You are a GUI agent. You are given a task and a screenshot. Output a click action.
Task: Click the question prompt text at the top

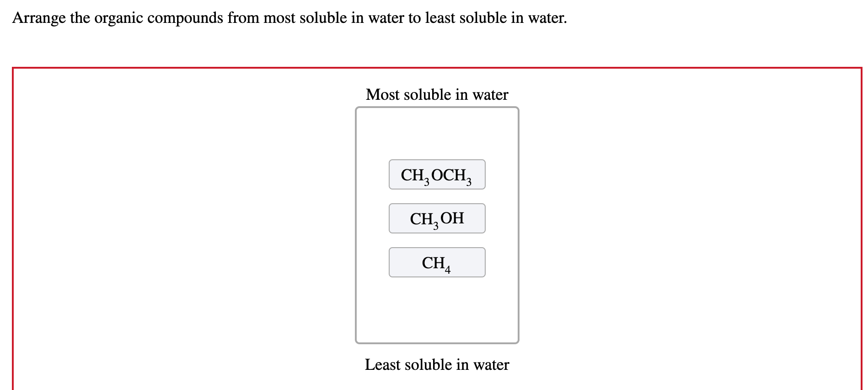(x=289, y=18)
